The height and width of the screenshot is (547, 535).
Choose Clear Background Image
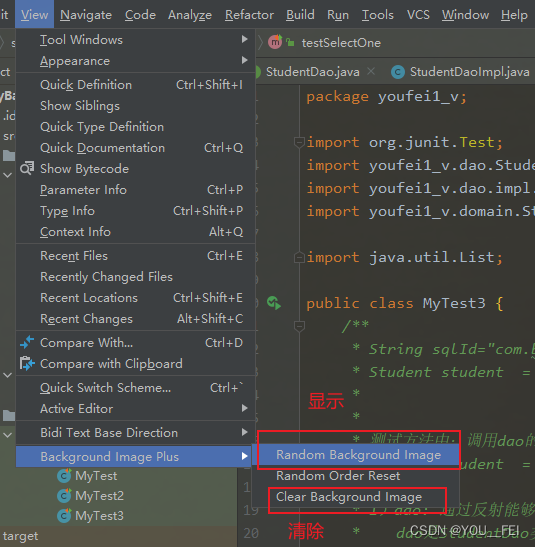pos(349,497)
